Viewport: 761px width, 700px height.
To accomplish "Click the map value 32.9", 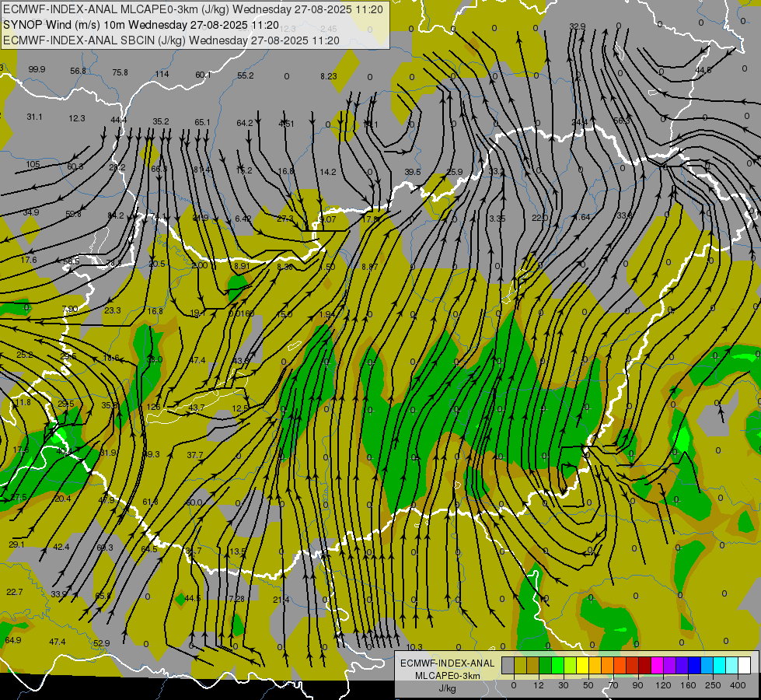I will (578, 26).
